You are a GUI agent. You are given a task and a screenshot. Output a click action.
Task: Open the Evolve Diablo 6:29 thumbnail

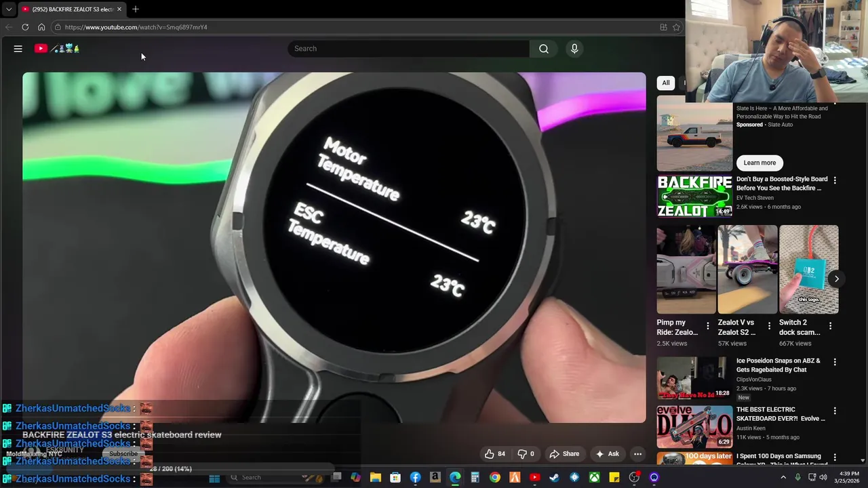(694, 426)
